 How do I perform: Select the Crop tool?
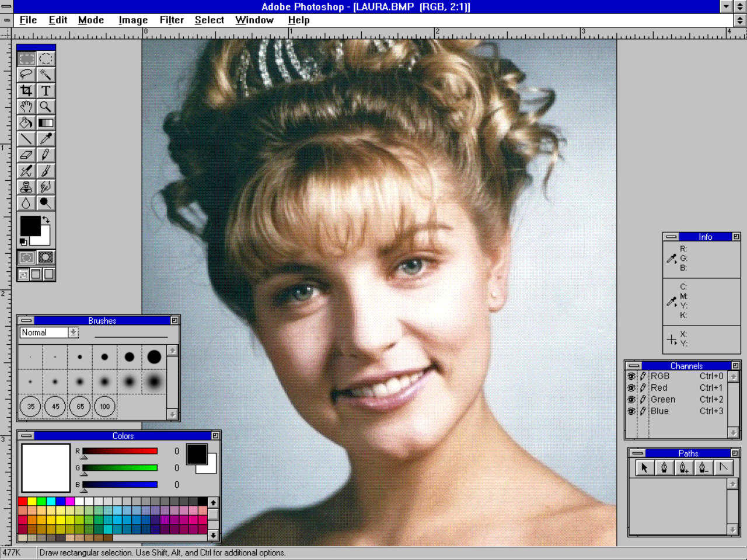pyautogui.click(x=26, y=90)
